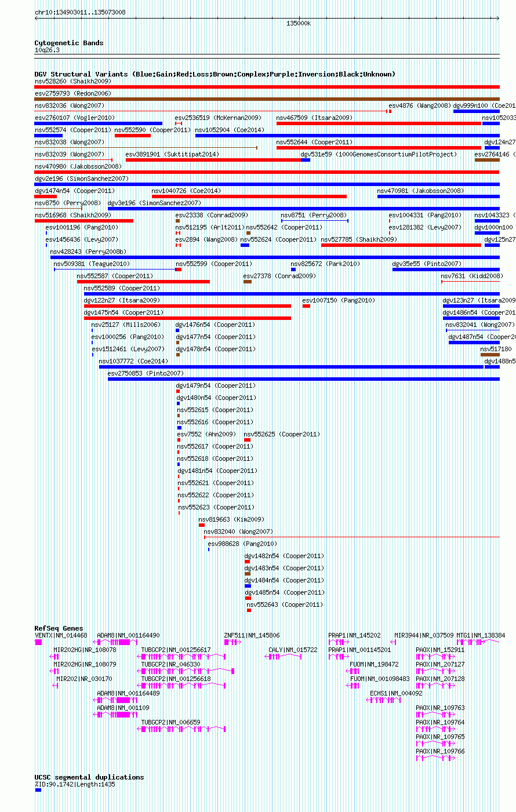Click variant dgv1474n54 (Cooper2011)
This screenshot has width=516, height=812.
coord(46,196)
